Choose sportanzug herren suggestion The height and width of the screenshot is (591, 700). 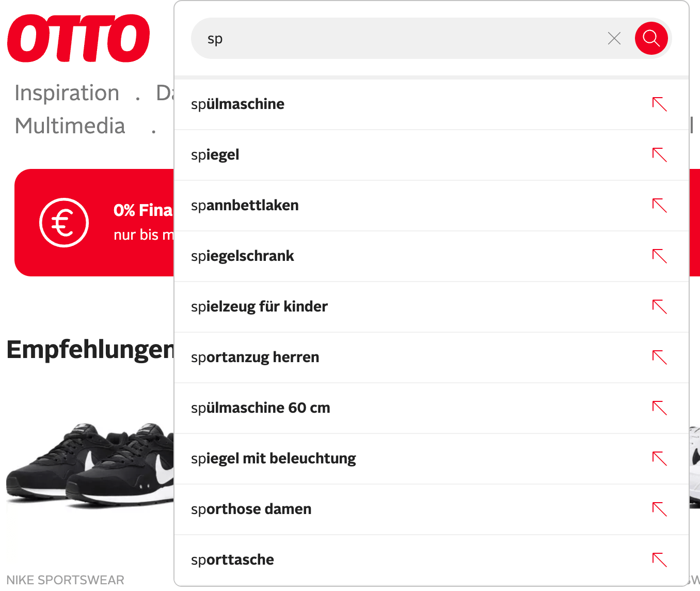(255, 357)
